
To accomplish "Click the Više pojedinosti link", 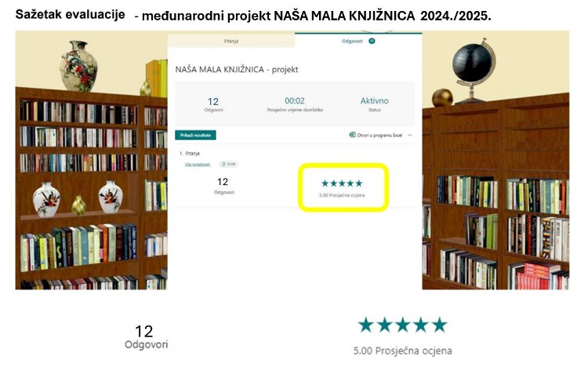I will [198, 164].
